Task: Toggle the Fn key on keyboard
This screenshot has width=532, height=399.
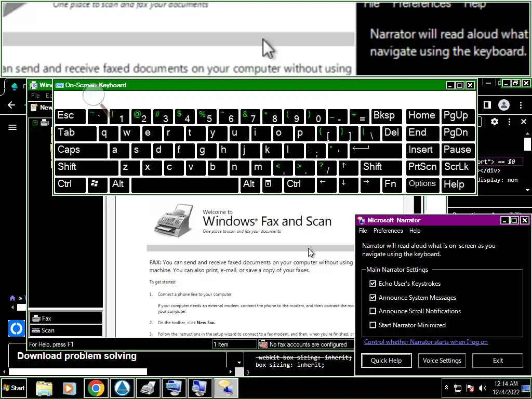Action: coord(392,184)
